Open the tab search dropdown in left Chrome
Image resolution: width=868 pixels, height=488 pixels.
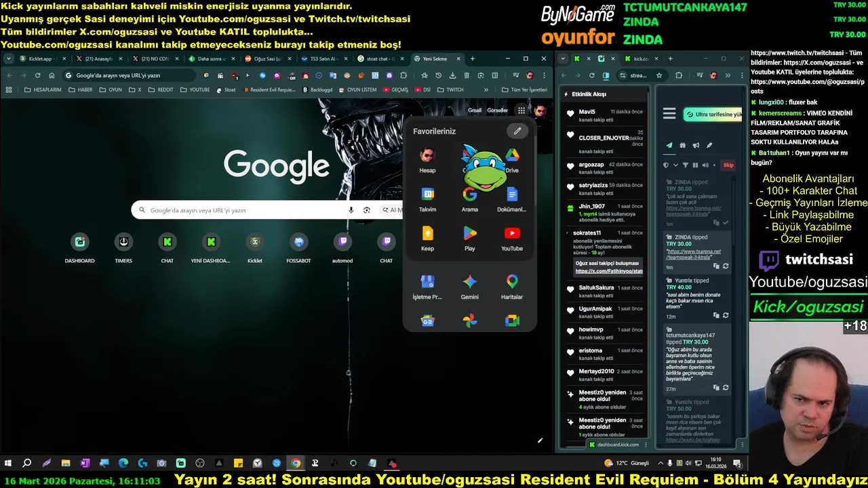(8, 59)
